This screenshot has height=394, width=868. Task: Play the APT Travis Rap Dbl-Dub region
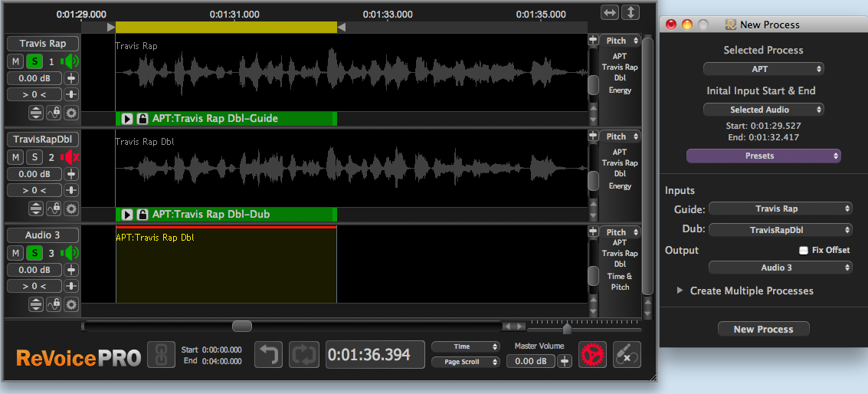pyautogui.click(x=127, y=215)
